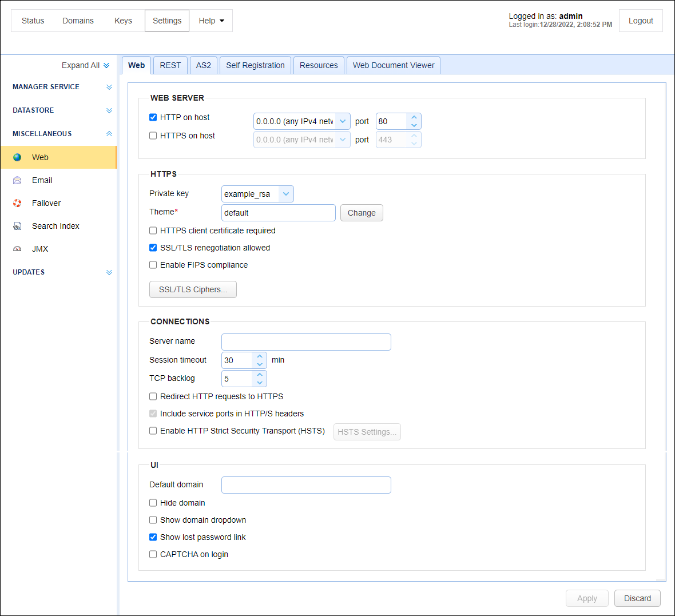Toggle HTTPS client certificate required
The width and height of the screenshot is (675, 616).
pyautogui.click(x=153, y=230)
